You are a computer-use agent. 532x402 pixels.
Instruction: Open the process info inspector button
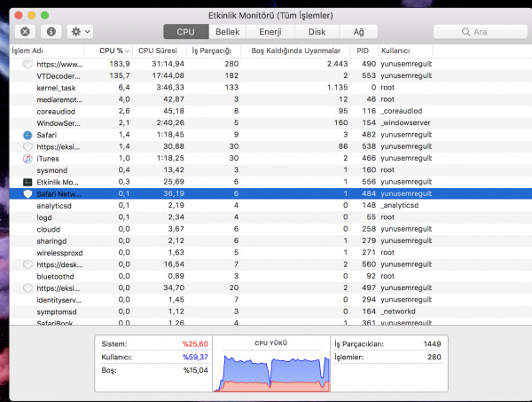51,32
